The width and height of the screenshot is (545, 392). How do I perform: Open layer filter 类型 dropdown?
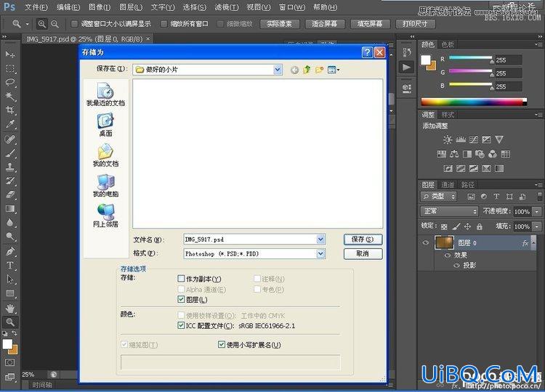coord(439,197)
